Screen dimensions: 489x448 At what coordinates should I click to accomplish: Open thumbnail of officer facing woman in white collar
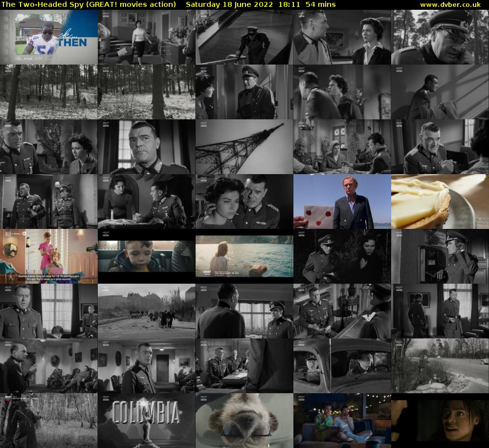[x=342, y=37]
